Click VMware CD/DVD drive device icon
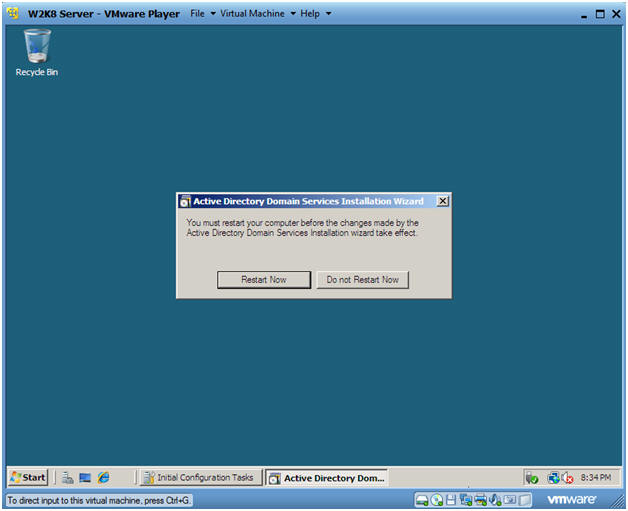Image resolution: width=628 pixels, height=511 pixels. (x=437, y=500)
